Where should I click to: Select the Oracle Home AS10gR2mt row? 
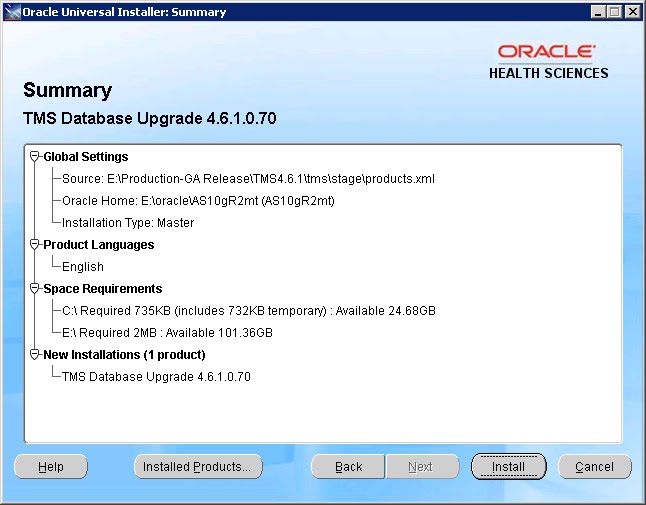tap(198, 201)
